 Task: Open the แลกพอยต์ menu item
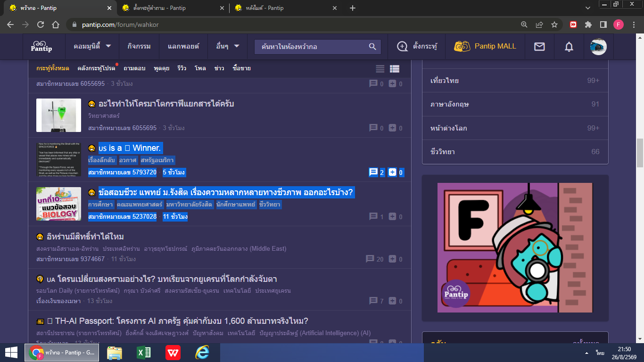point(183,46)
